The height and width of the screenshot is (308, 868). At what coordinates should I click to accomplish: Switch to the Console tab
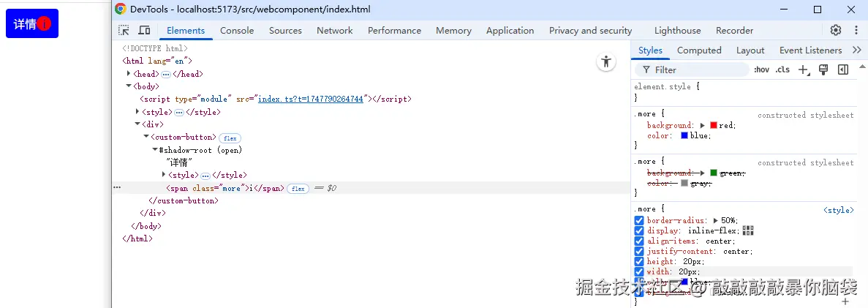(237, 31)
